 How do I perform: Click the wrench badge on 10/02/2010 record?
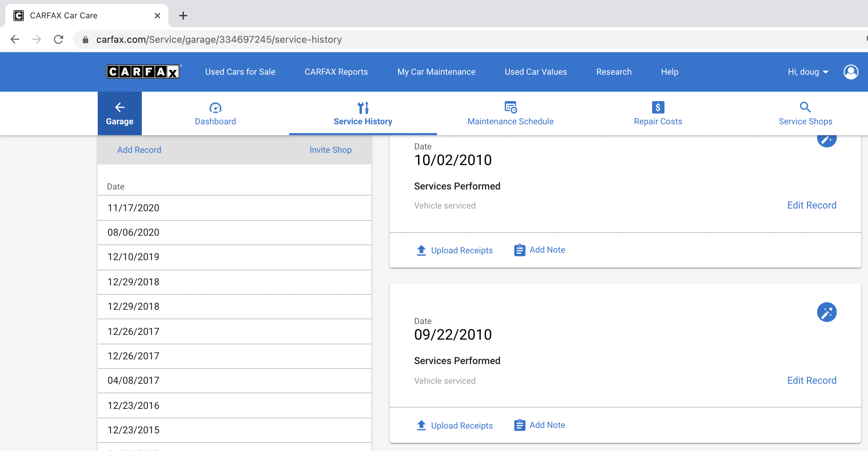click(827, 140)
